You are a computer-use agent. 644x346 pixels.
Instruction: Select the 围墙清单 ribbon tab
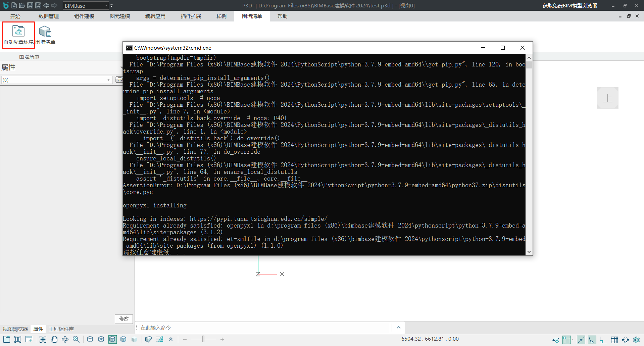(252, 16)
